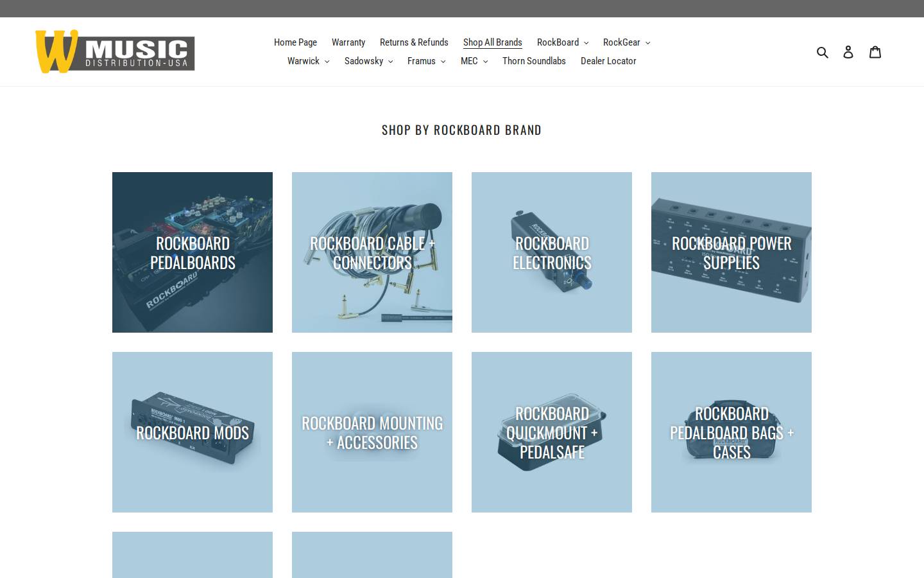Screen dimensions: 924x578
Task: Click Shop By RockBoard Brand heading
Action: coord(461,130)
